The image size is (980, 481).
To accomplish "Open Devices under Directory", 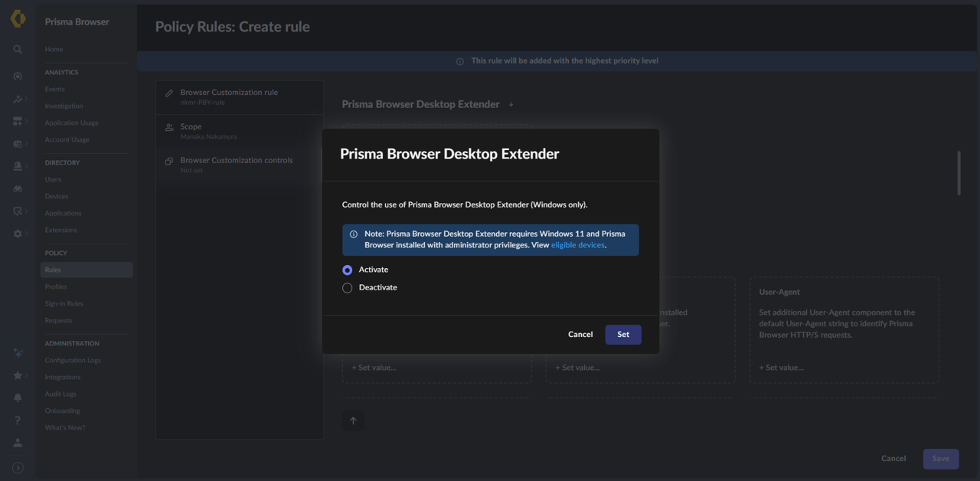I will pos(57,196).
